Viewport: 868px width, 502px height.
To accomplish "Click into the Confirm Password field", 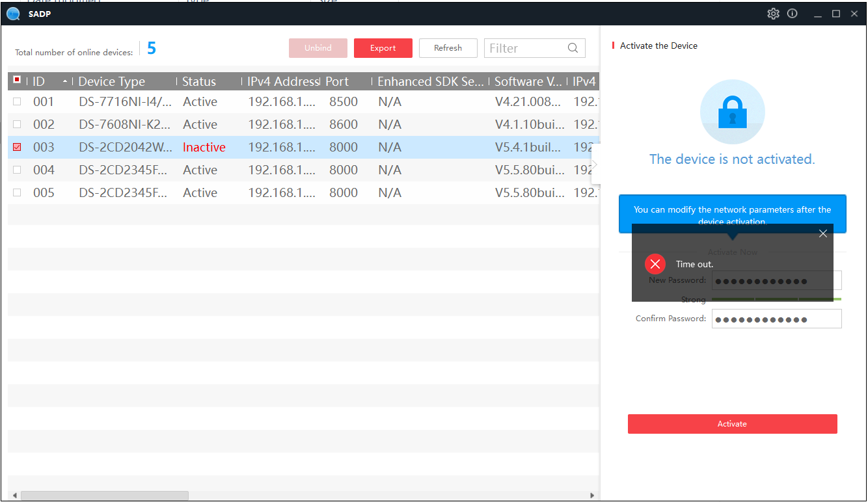I will [776, 319].
